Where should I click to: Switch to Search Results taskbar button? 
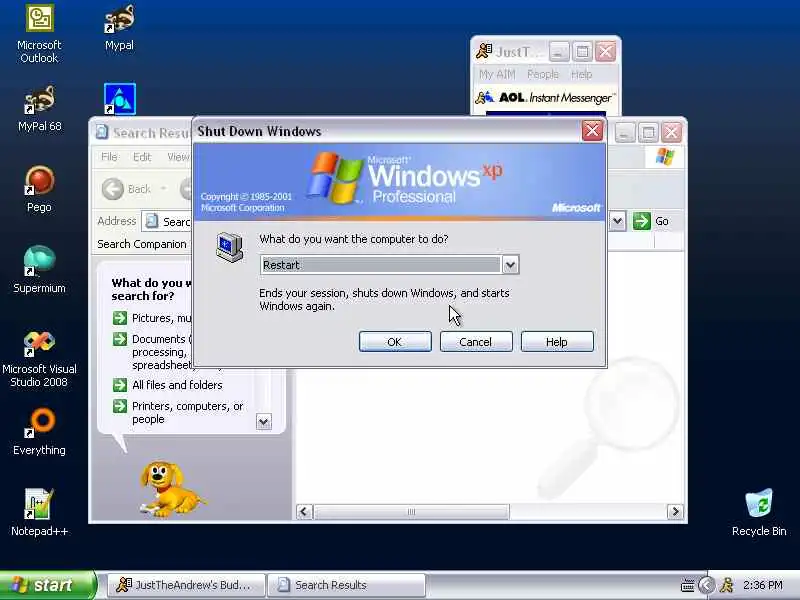(x=346, y=585)
